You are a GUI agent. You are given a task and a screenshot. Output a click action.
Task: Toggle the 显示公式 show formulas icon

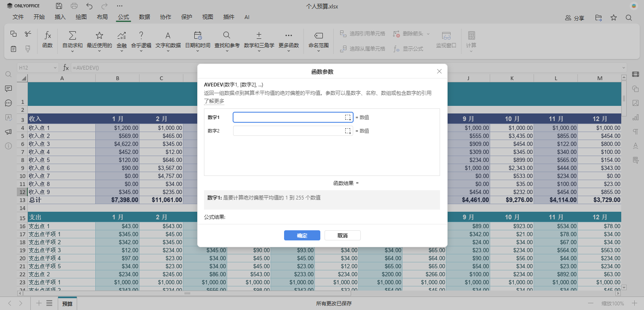[x=408, y=49]
